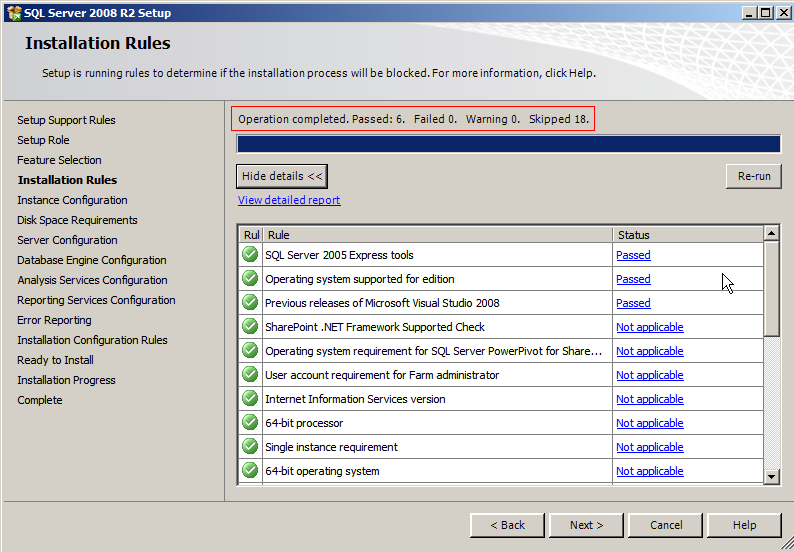Select Installation Progress step
Viewport: 794px width, 552px height.
[66, 380]
